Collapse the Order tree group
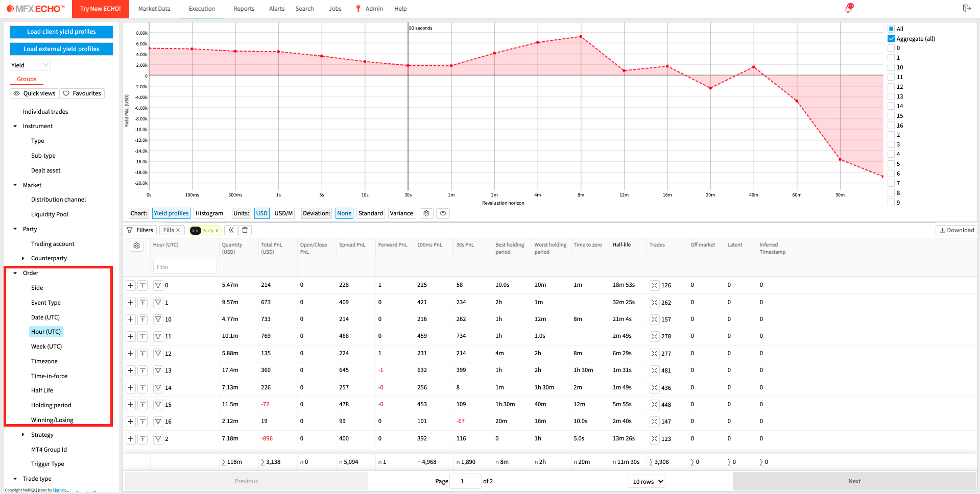This screenshot has height=494, width=980. 15,273
